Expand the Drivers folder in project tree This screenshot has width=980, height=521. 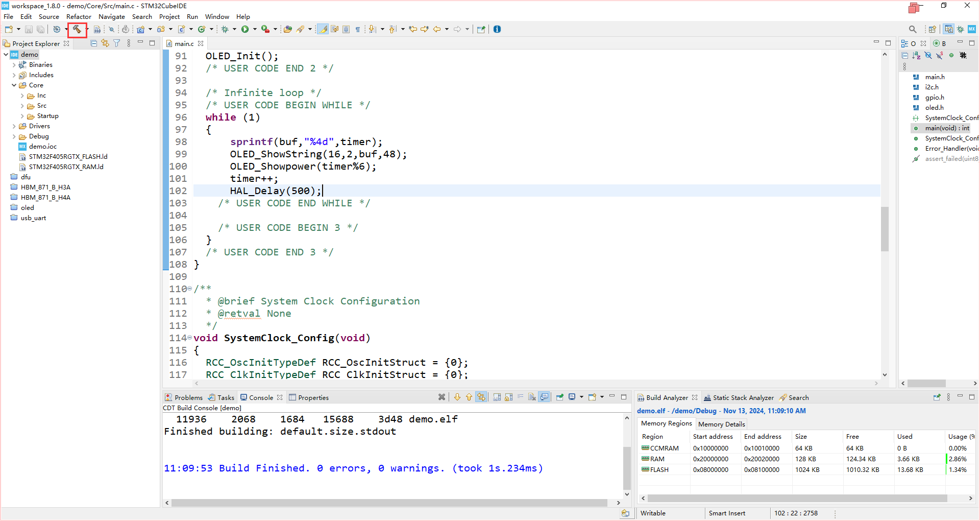tap(14, 126)
